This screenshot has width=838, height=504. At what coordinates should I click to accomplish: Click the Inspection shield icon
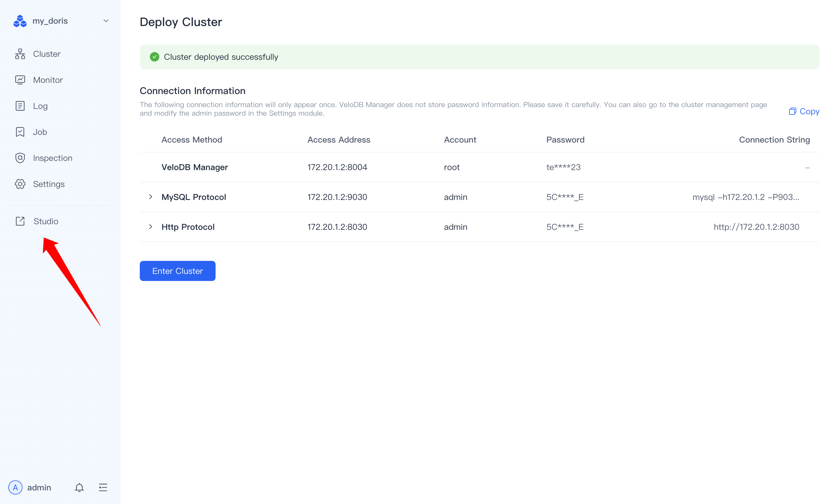[x=20, y=158]
